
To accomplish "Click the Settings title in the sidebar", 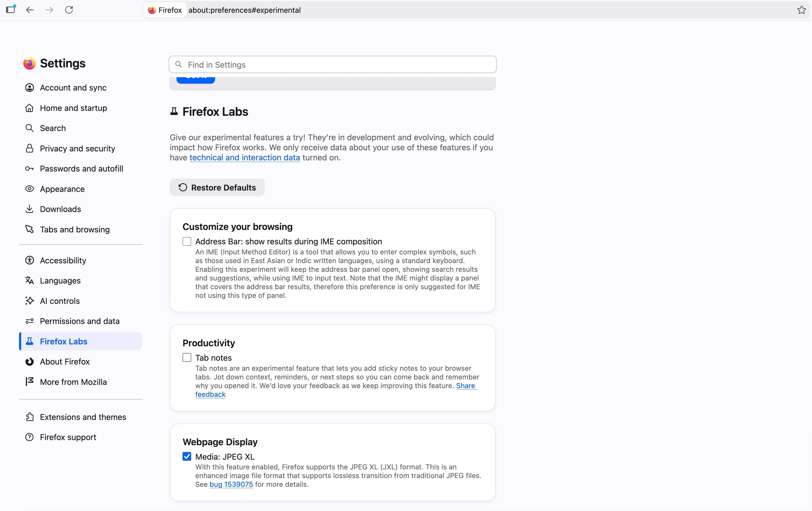I will (x=63, y=63).
